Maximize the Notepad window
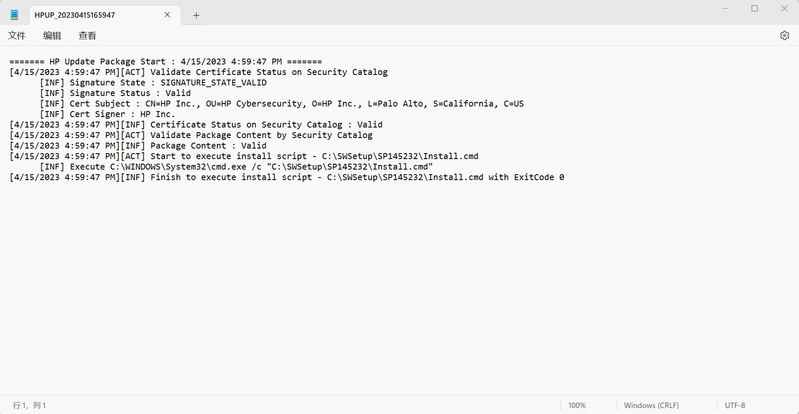799x414 pixels. point(754,9)
